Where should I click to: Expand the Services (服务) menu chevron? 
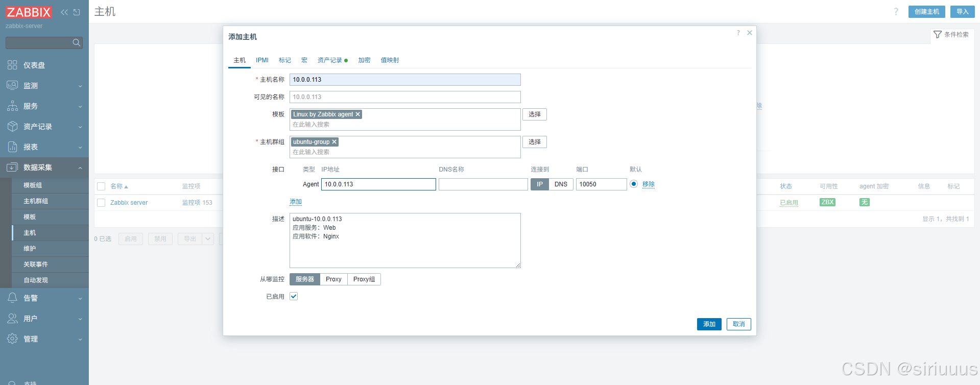[x=80, y=107]
